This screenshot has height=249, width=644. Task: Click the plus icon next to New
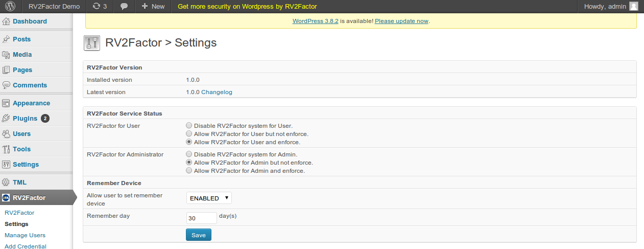click(145, 7)
